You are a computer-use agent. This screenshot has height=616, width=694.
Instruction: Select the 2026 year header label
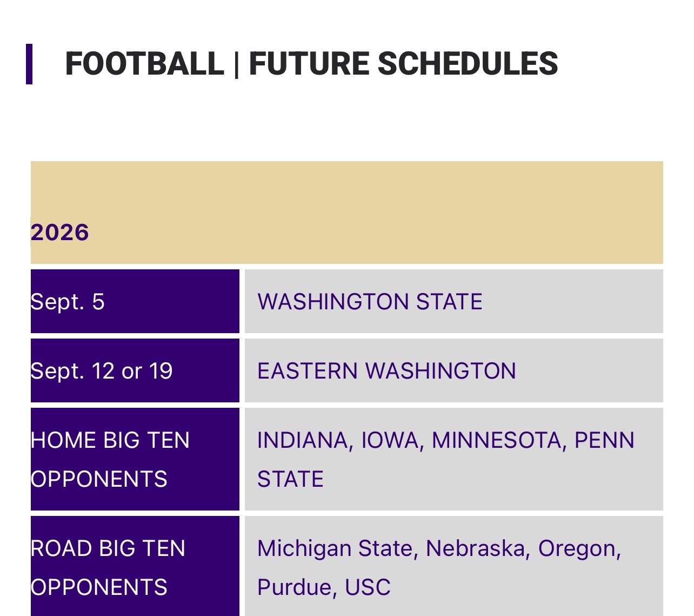tap(60, 233)
